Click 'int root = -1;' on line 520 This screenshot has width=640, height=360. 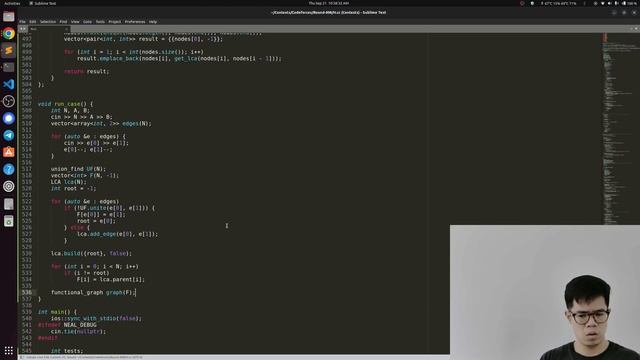tap(73, 189)
